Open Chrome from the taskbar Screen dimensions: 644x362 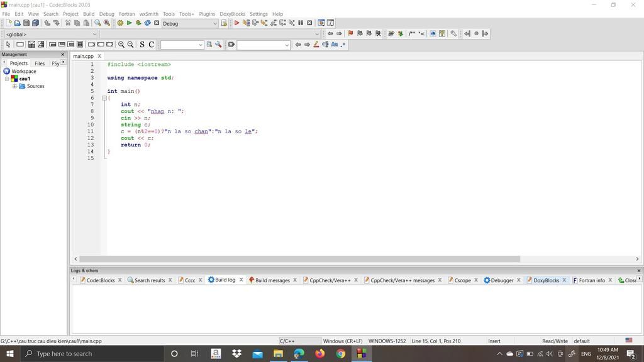[340, 353]
